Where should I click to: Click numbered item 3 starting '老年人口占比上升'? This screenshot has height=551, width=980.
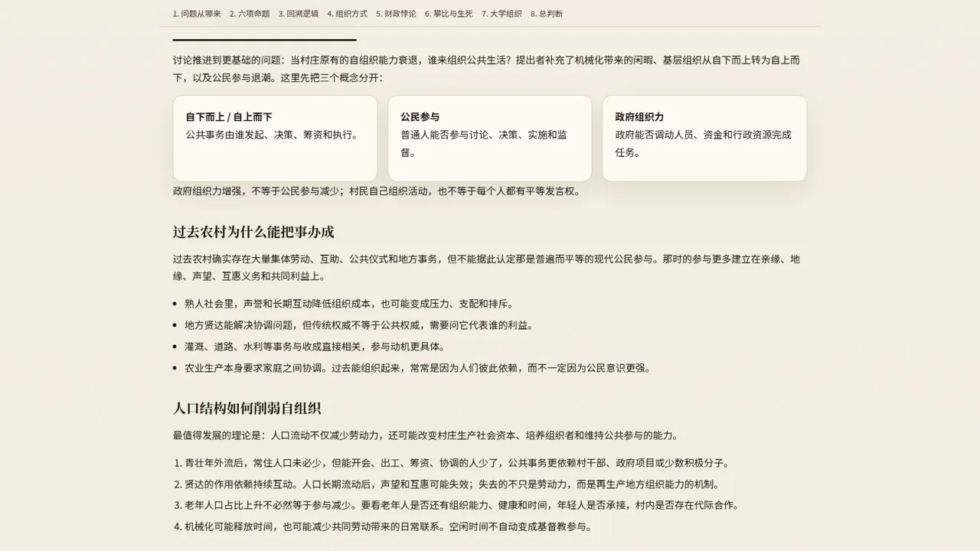tap(462, 505)
